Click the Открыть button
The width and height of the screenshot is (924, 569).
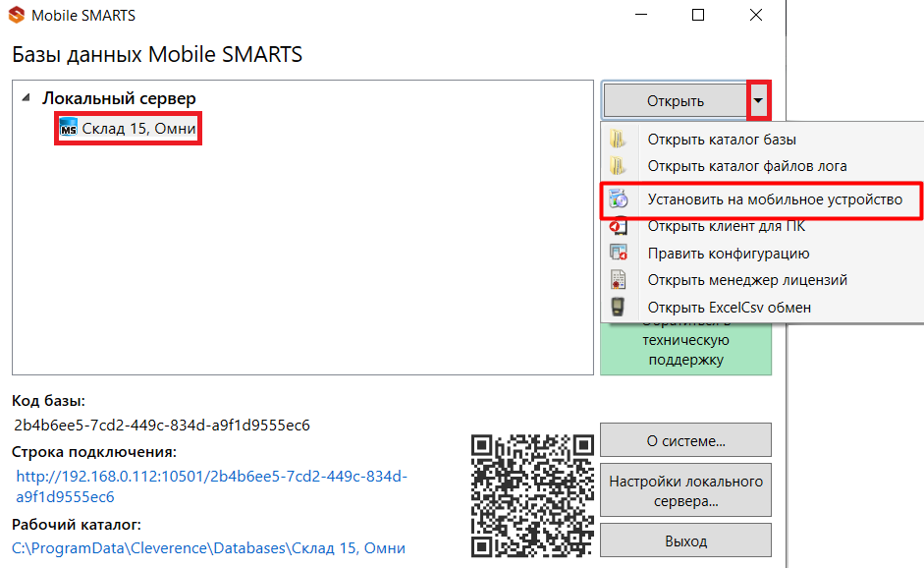[x=676, y=101]
